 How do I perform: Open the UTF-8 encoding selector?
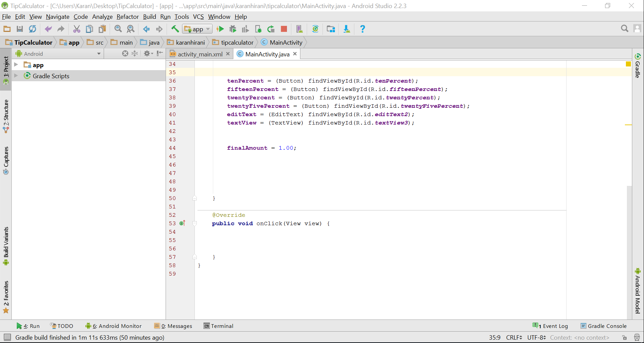(x=537, y=338)
